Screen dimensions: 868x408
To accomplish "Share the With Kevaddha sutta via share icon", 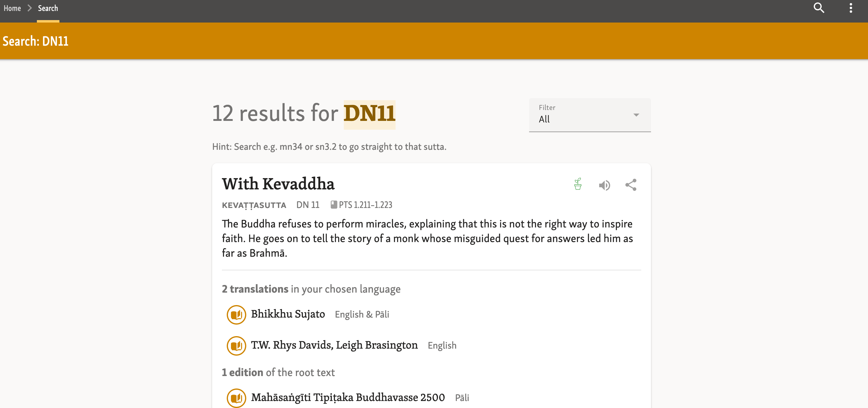I will tap(631, 185).
